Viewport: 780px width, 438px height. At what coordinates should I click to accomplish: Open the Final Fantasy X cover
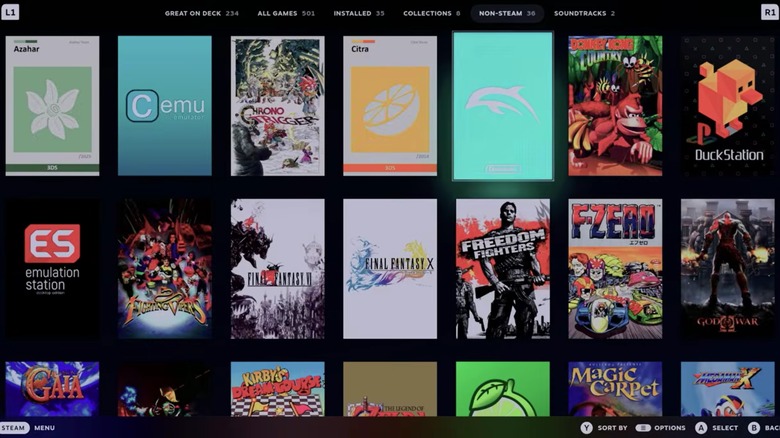(390, 269)
